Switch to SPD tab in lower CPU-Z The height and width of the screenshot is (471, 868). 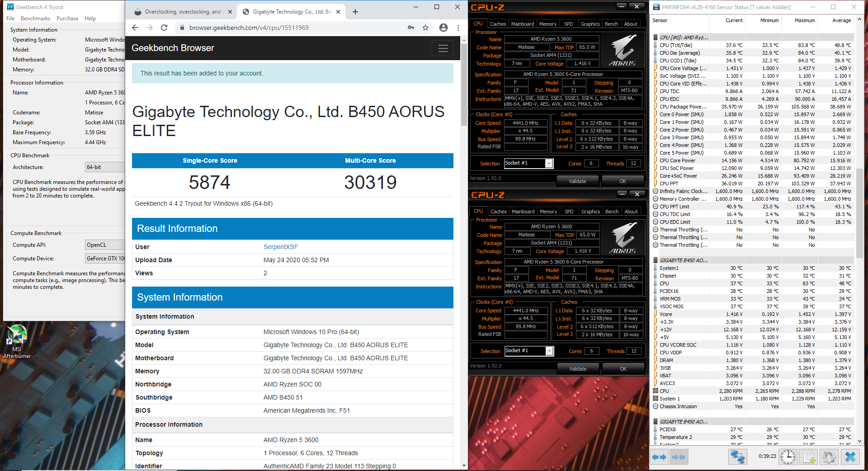[569, 212]
